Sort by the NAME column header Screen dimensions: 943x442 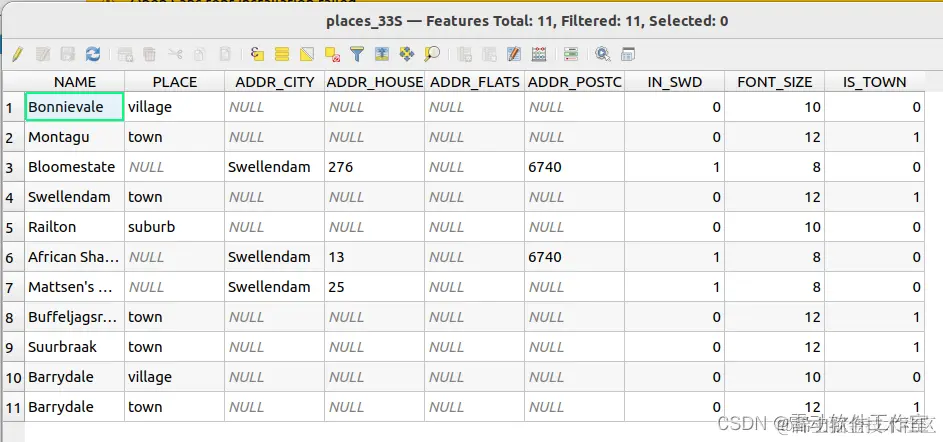click(x=75, y=82)
